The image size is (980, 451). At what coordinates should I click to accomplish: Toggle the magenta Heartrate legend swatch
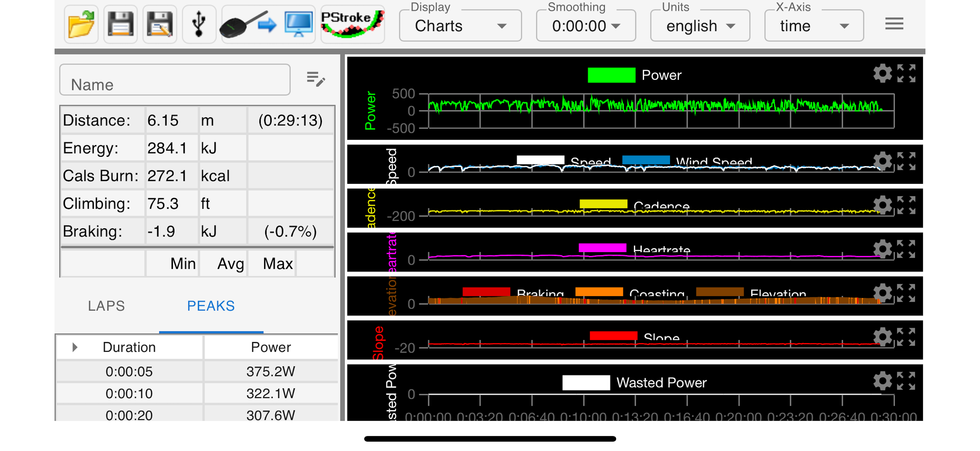tap(602, 248)
